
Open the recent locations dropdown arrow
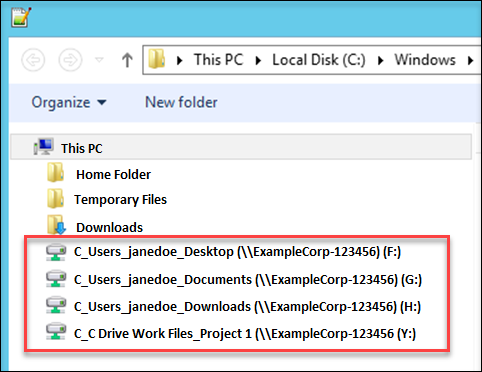[x=99, y=60]
